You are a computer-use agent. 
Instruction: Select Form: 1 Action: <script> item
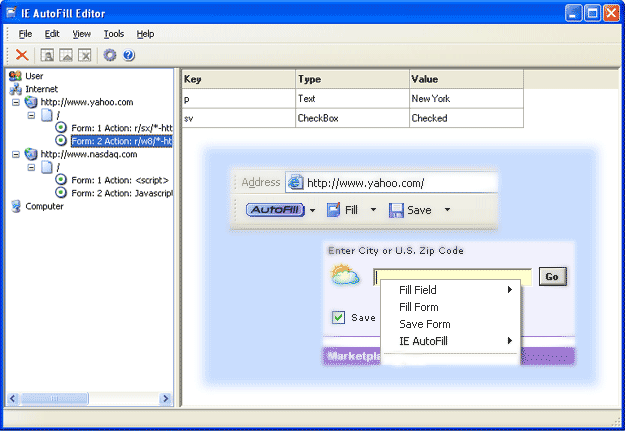pyautogui.click(x=120, y=180)
